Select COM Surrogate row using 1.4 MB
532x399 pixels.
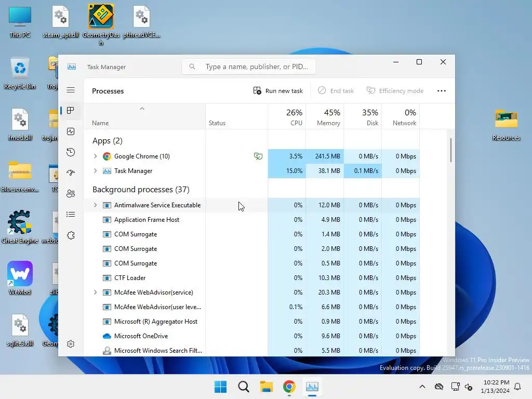pos(251,234)
